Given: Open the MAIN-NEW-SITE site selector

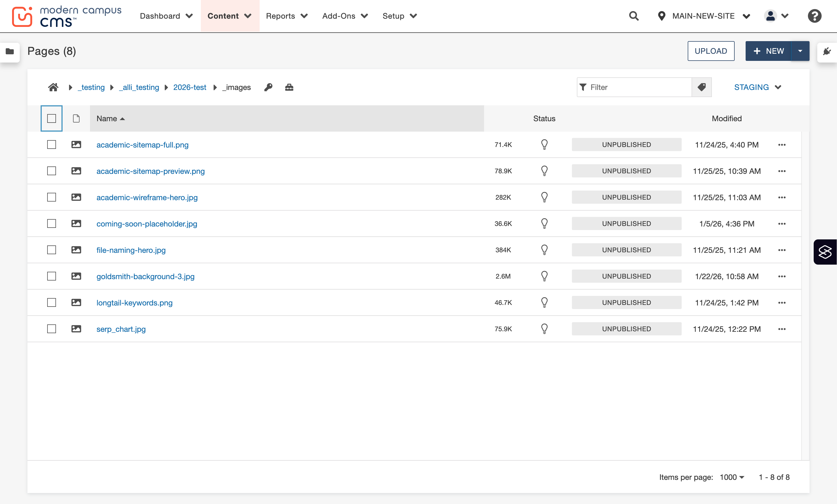Looking at the screenshot, I should tap(704, 16).
